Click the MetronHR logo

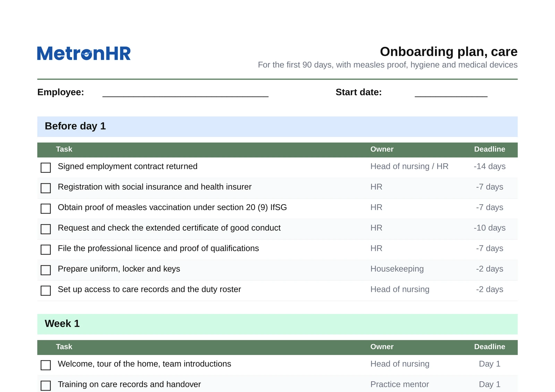click(84, 53)
